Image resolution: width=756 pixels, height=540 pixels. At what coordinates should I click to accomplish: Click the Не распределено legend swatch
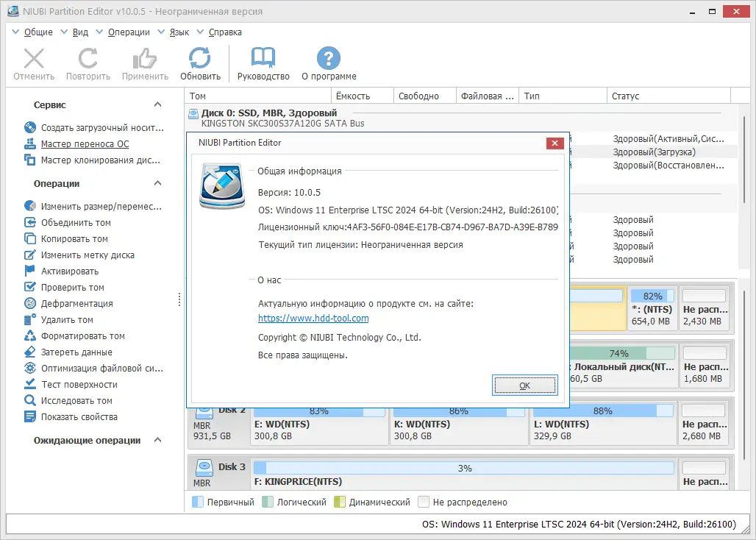(424, 502)
